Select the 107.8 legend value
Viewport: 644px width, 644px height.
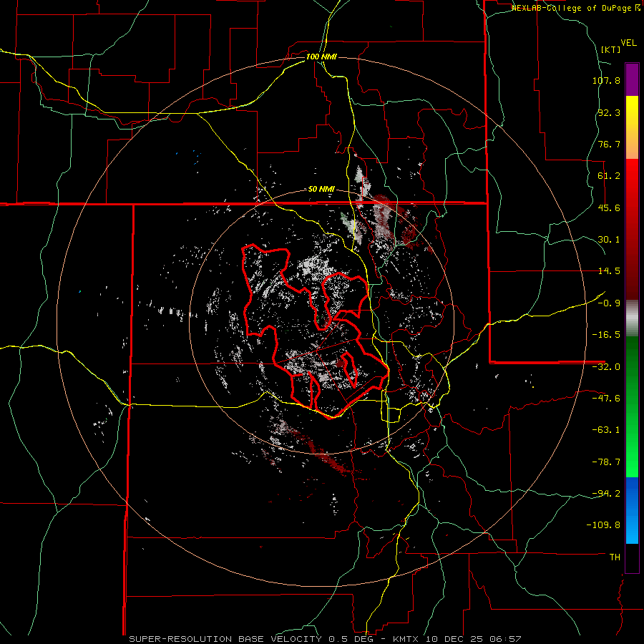coord(606,80)
